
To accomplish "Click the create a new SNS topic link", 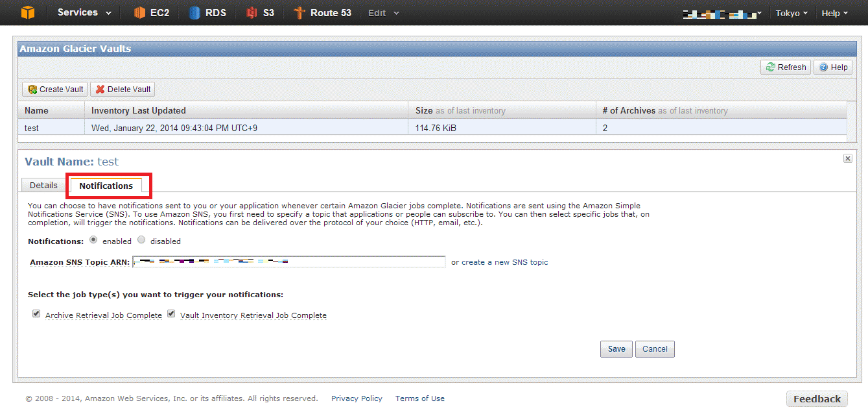I will [505, 262].
